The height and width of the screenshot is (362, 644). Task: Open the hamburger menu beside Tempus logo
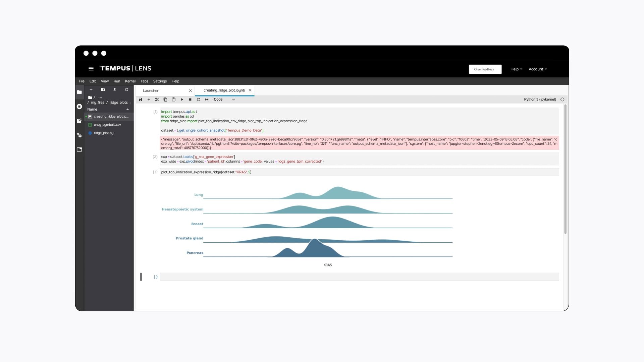tap(91, 69)
